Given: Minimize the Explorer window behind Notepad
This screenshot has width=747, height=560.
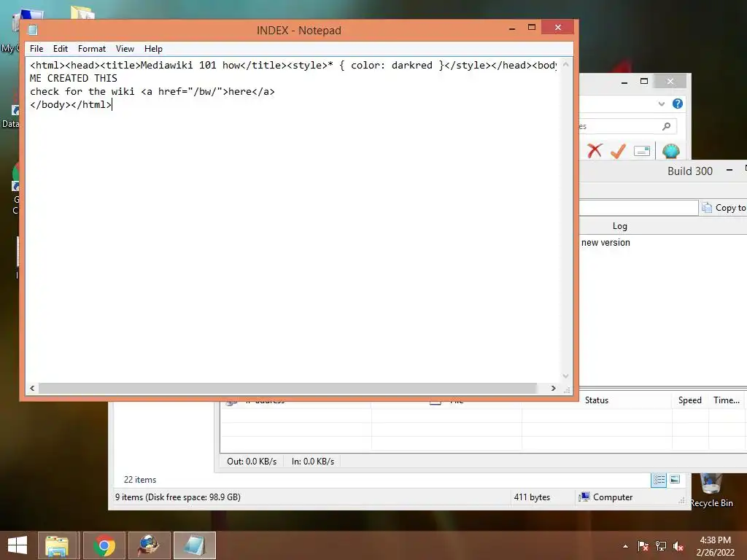Looking at the screenshot, I should pyautogui.click(x=624, y=82).
